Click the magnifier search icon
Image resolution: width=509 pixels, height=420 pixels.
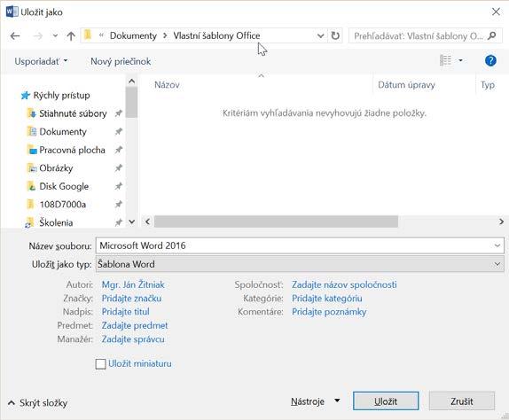[492, 35]
